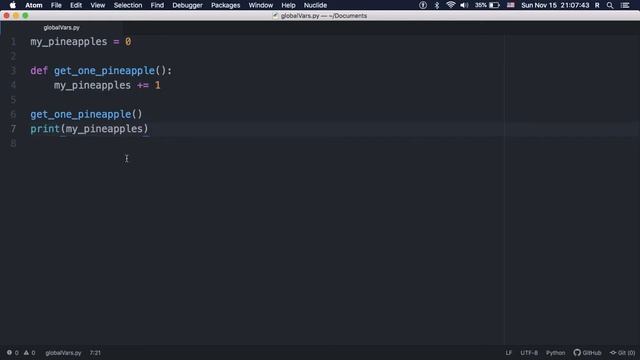Viewport: 640px width, 360px height.
Task: Click the date and time display
Action: coord(555,5)
